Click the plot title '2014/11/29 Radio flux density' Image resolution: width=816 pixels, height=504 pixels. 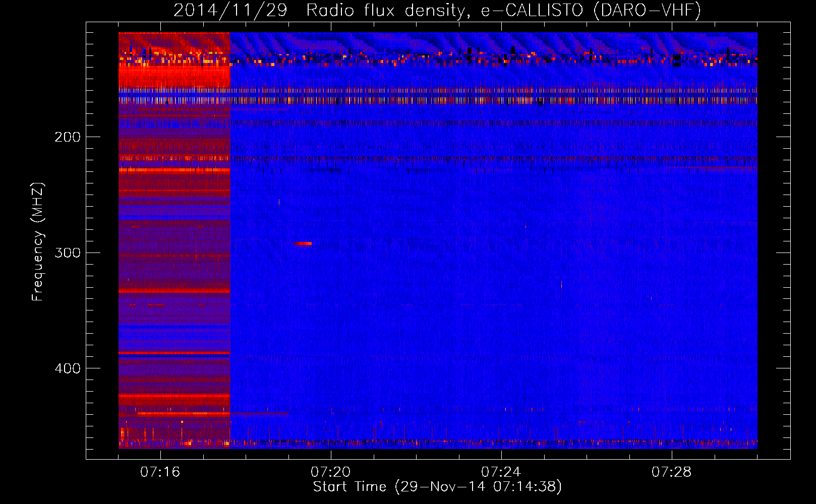437,10
